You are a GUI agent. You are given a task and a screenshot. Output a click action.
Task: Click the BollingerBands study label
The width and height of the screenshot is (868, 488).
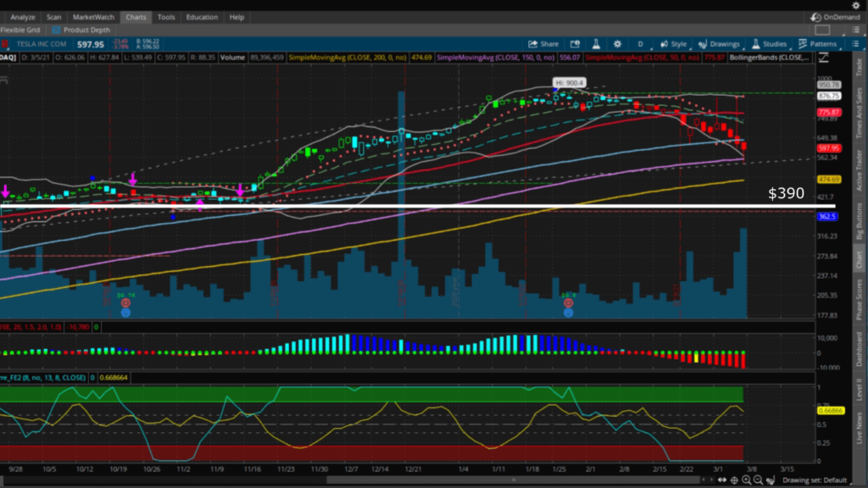click(x=770, y=58)
